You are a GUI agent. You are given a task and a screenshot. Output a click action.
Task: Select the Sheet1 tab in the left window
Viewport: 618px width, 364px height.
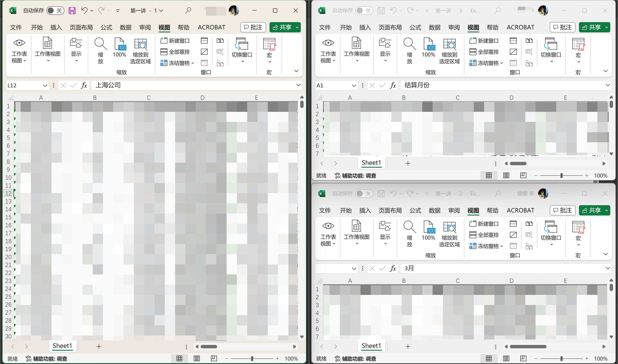pyautogui.click(x=62, y=346)
